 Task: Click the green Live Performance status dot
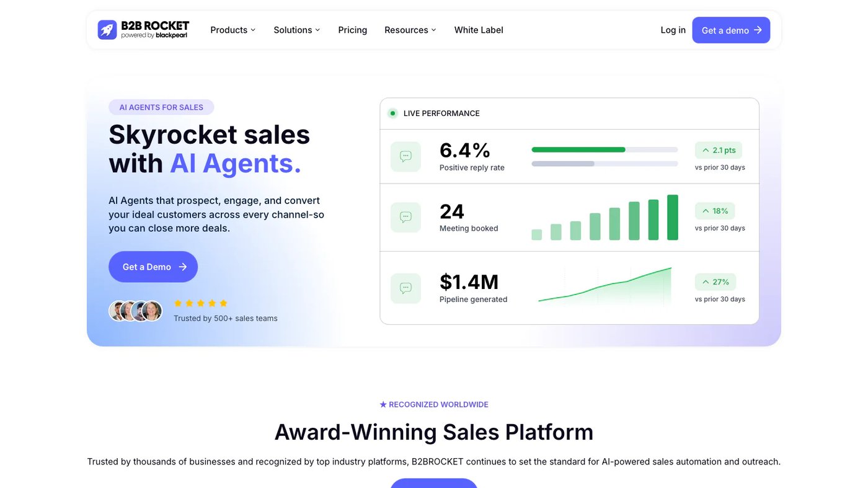pyautogui.click(x=392, y=113)
